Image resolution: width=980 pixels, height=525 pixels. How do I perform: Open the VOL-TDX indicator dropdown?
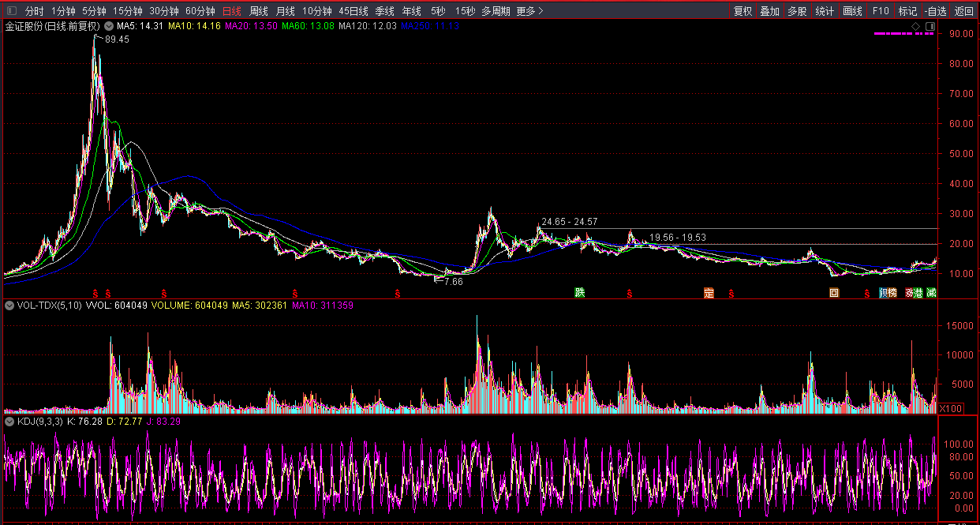click(9, 305)
